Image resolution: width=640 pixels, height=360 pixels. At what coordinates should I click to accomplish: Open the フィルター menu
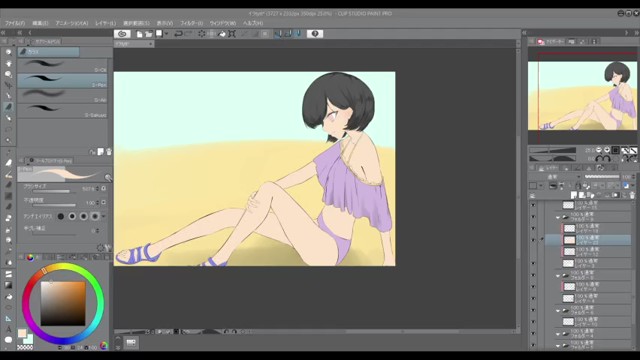pyautogui.click(x=191, y=23)
